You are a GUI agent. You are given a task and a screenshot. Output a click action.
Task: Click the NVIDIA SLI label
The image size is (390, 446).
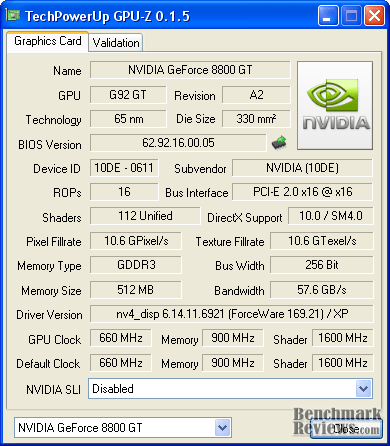[53, 390]
